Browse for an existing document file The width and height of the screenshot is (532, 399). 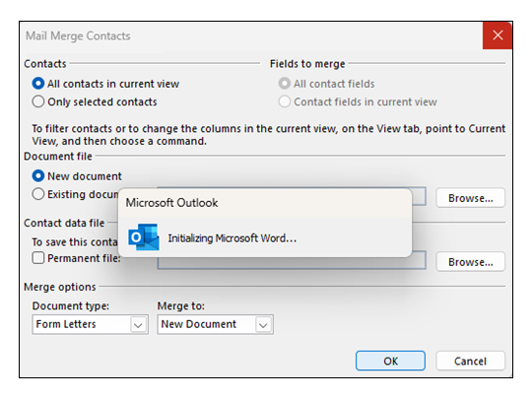pos(470,198)
